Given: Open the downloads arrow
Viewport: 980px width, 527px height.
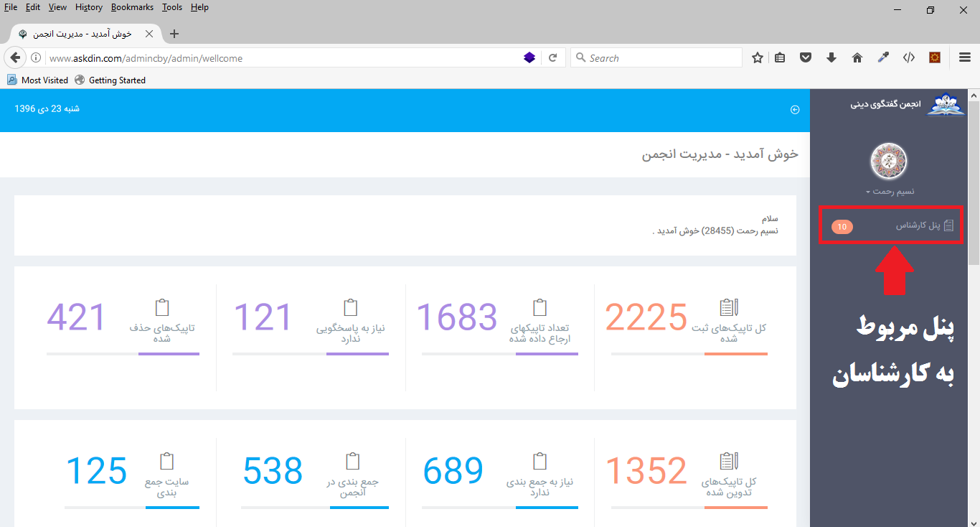Looking at the screenshot, I should pos(831,58).
